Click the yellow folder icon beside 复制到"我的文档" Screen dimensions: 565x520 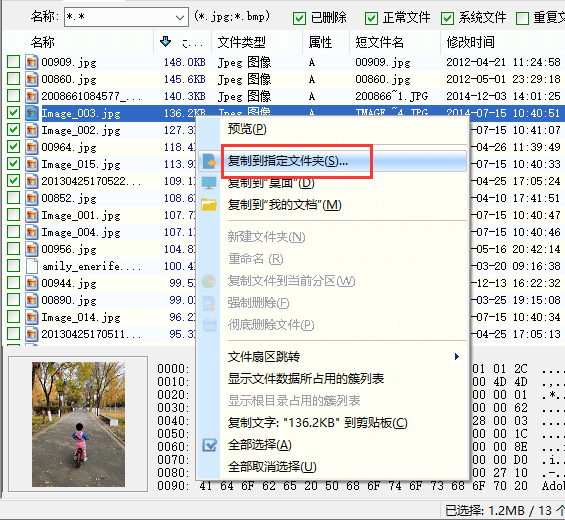pos(209,205)
